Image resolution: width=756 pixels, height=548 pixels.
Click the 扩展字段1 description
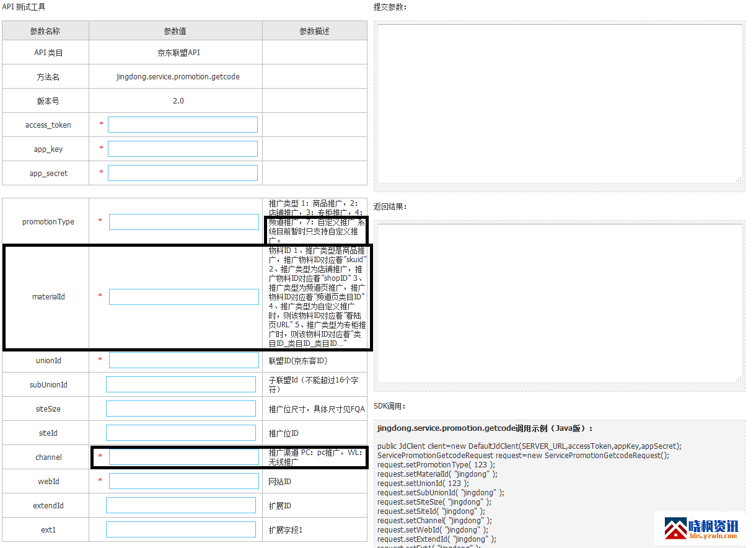286,530
